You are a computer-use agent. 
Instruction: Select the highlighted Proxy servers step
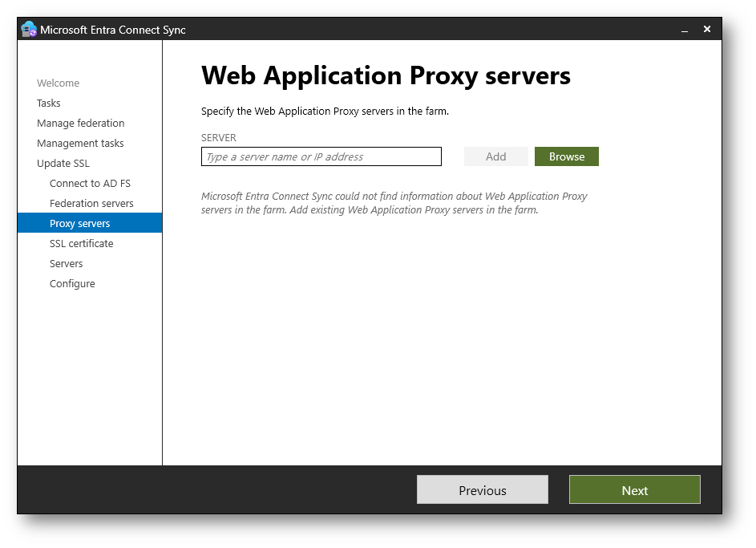click(x=80, y=224)
